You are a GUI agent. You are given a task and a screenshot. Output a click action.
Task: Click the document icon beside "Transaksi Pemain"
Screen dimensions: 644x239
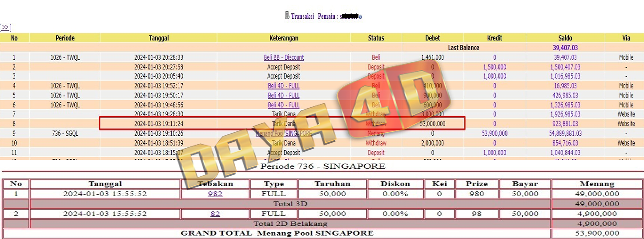tap(287, 16)
